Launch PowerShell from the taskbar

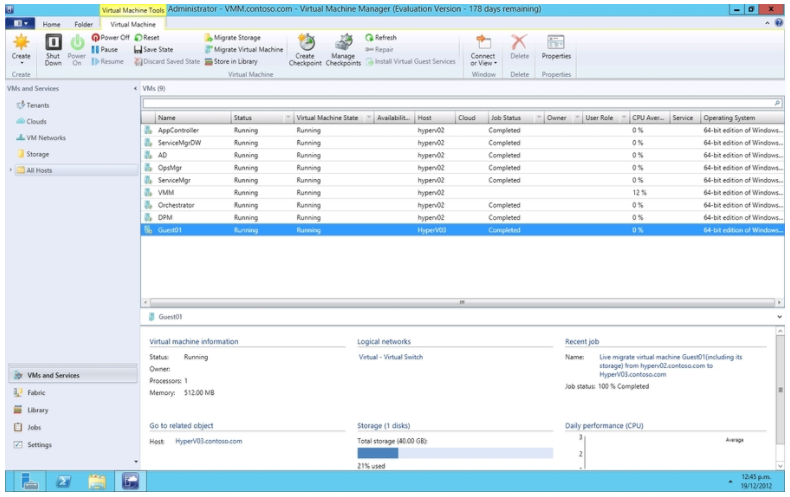(63, 481)
